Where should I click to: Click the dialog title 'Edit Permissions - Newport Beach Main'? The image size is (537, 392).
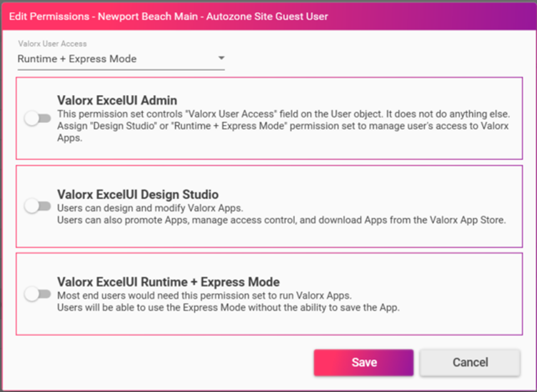(103, 16)
